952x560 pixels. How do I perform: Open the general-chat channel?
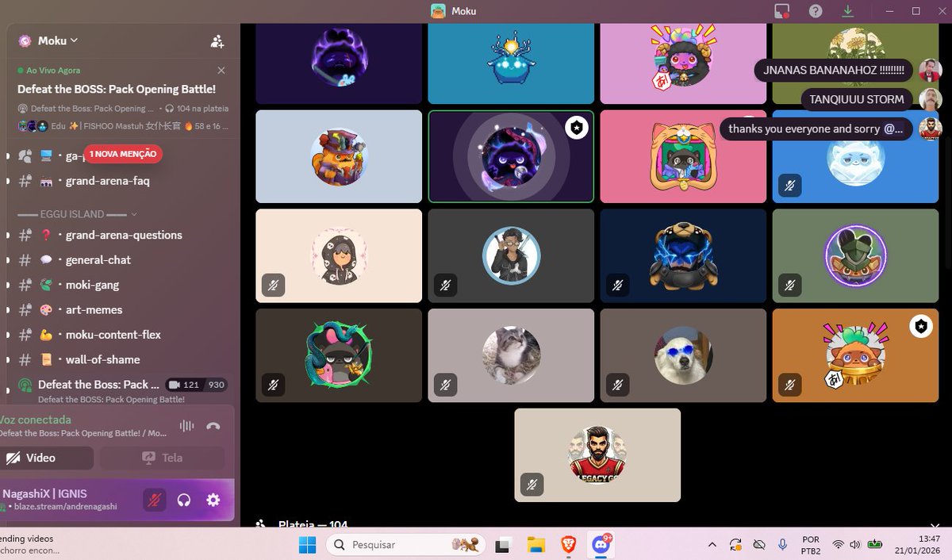(x=98, y=260)
